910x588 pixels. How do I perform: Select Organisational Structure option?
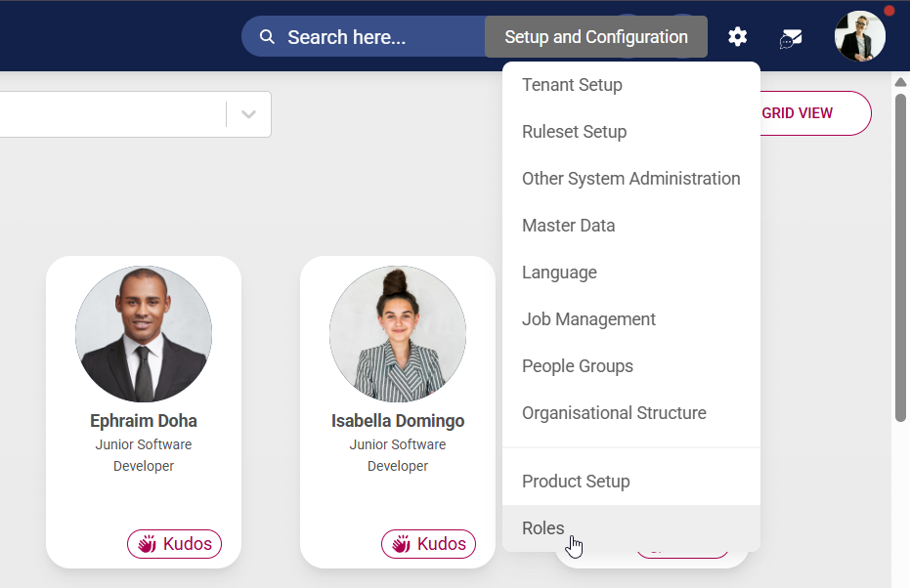[614, 413]
